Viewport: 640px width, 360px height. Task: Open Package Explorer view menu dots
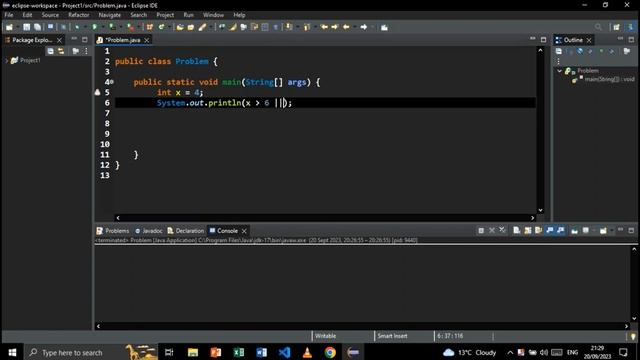click(x=86, y=51)
